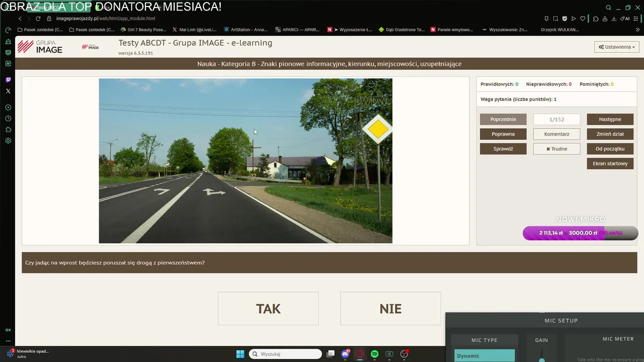Open the Komentarz comment button

[556, 134]
